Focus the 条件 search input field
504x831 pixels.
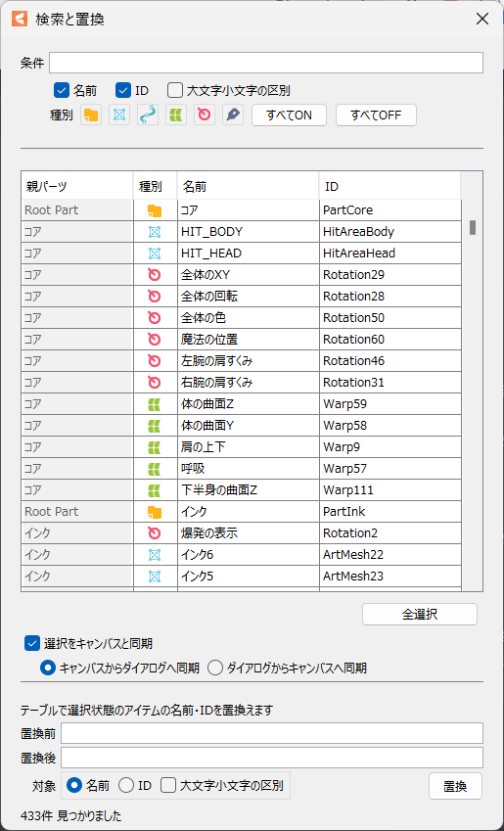tap(266, 63)
